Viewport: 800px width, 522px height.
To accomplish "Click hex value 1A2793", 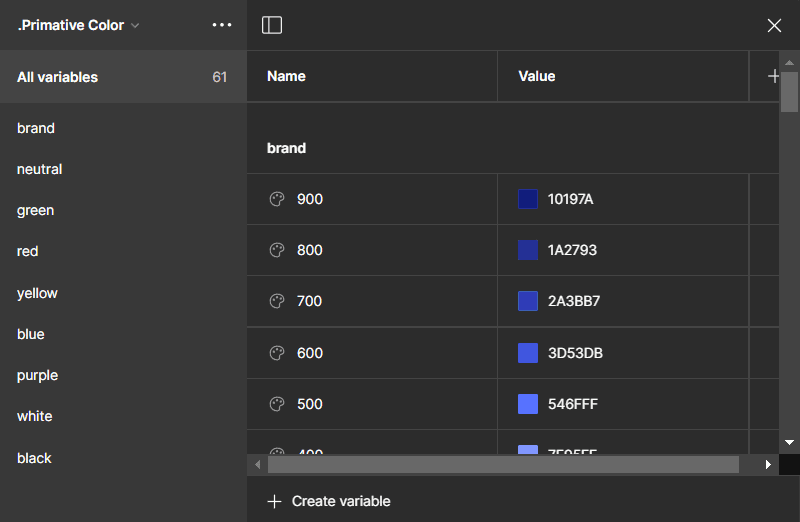I will [x=572, y=250].
